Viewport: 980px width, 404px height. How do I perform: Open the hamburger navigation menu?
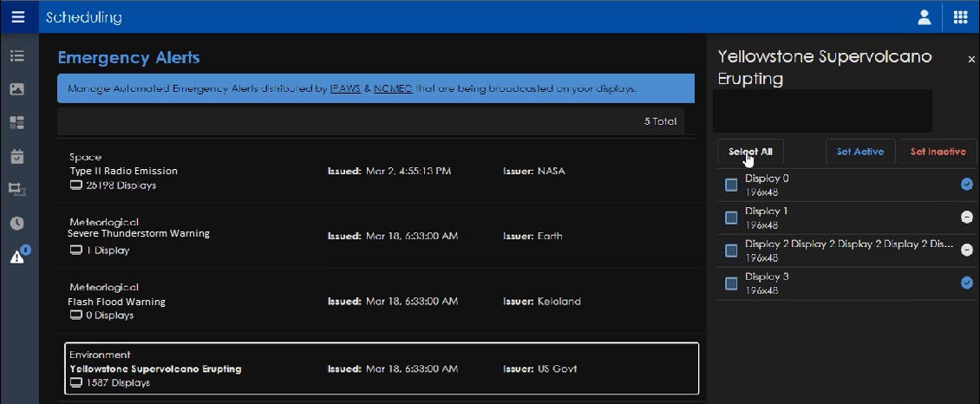click(x=18, y=16)
